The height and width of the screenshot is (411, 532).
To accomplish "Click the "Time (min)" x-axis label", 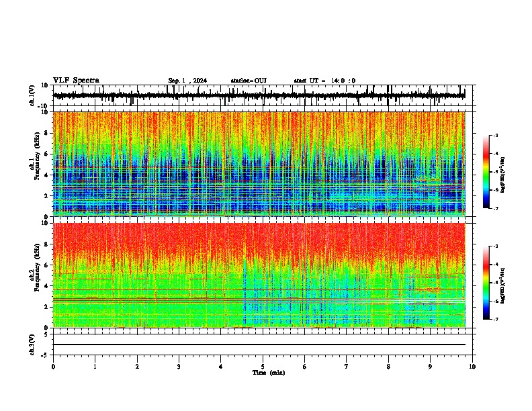I will (x=269, y=373).
